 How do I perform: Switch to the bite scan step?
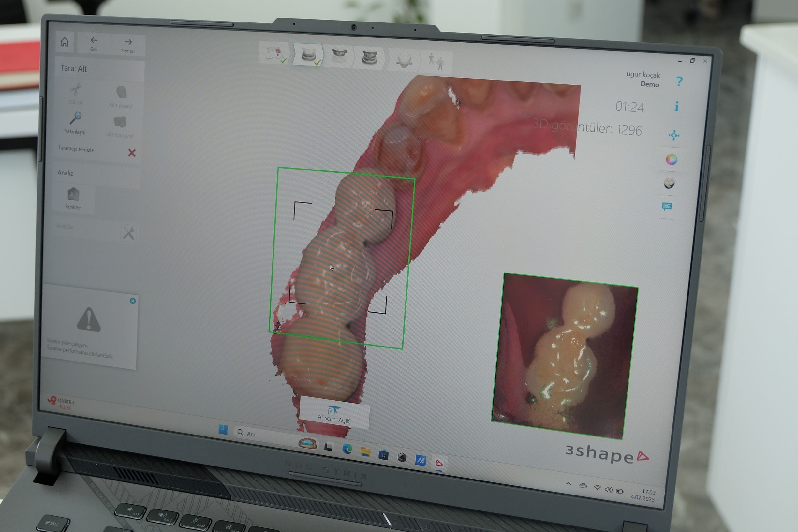pyautogui.click(x=369, y=57)
